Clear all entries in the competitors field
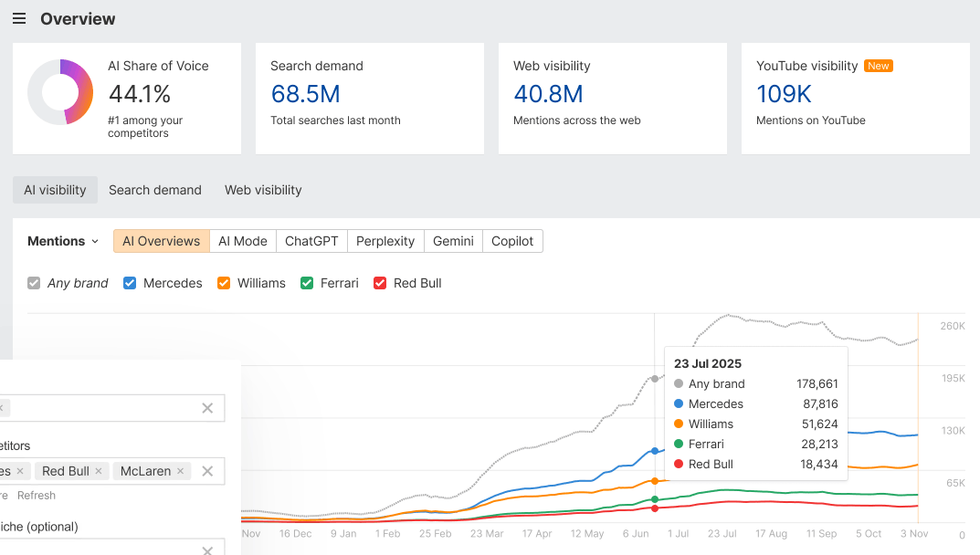The height and width of the screenshot is (555, 980). coord(207,471)
